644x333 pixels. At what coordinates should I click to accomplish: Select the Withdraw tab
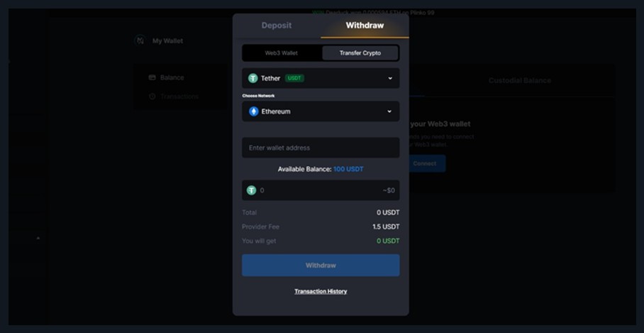pos(365,26)
